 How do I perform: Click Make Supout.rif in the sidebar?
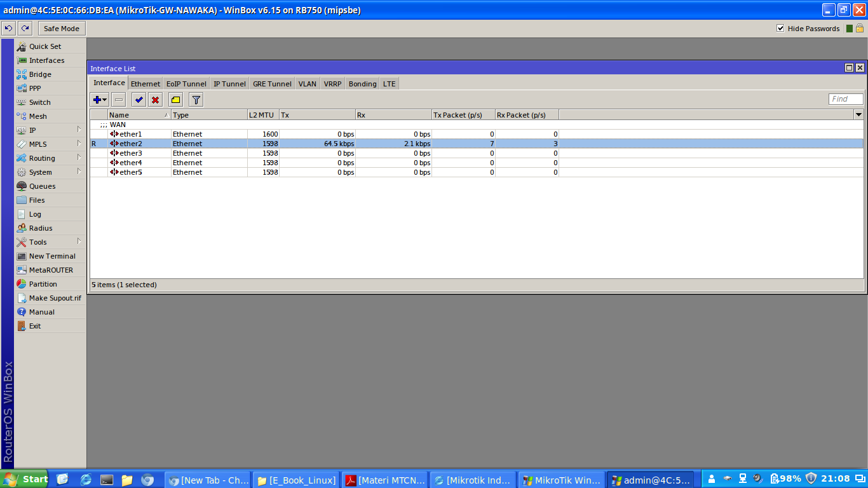[x=50, y=298]
